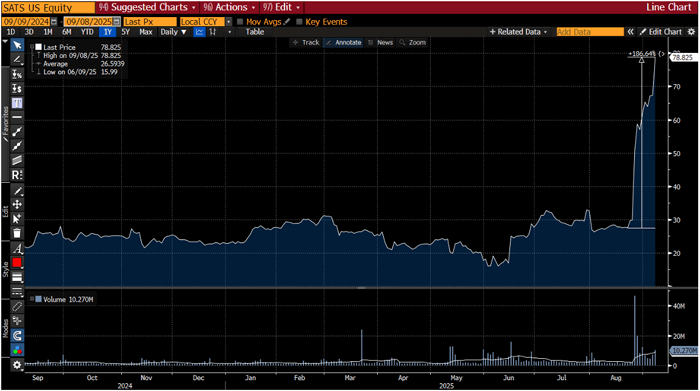Toggle the News overlay
The height and width of the screenshot is (391, 700).
coord(381,42)
